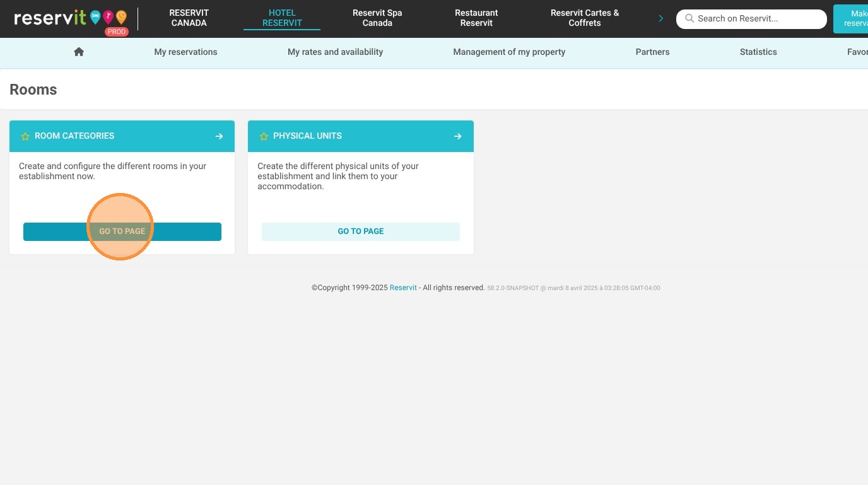Open My reservations menu

(185, 52)
